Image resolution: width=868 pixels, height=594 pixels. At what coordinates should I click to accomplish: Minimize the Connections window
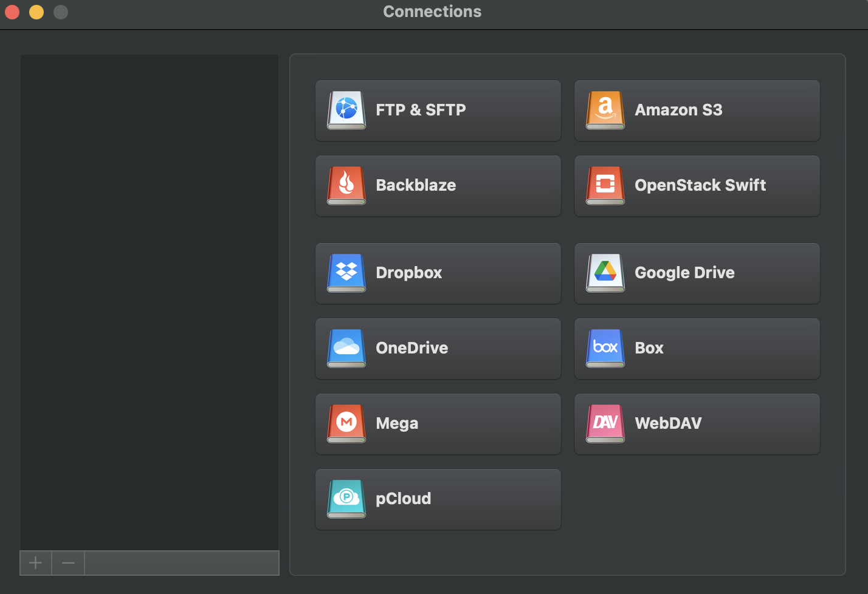pos(36,12)
